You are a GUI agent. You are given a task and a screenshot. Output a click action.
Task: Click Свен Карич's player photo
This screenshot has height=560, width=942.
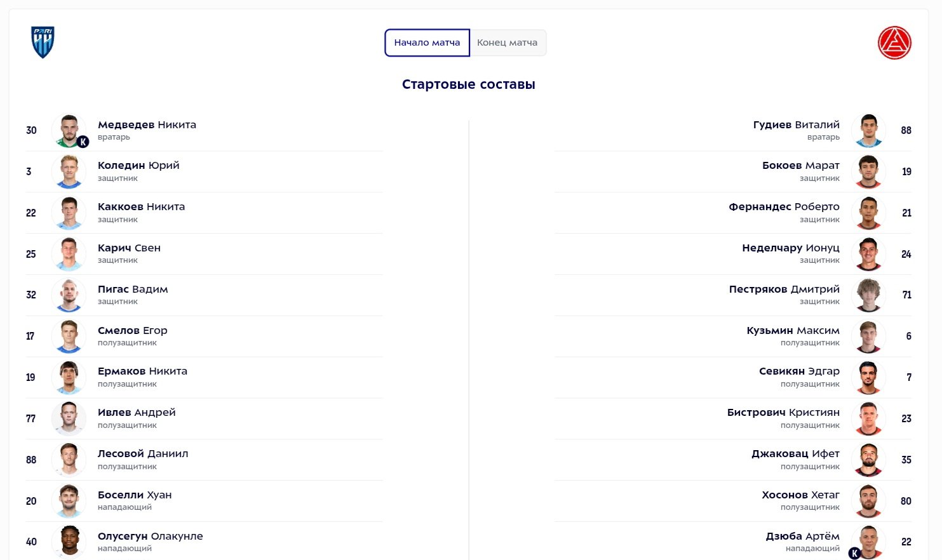69,254
